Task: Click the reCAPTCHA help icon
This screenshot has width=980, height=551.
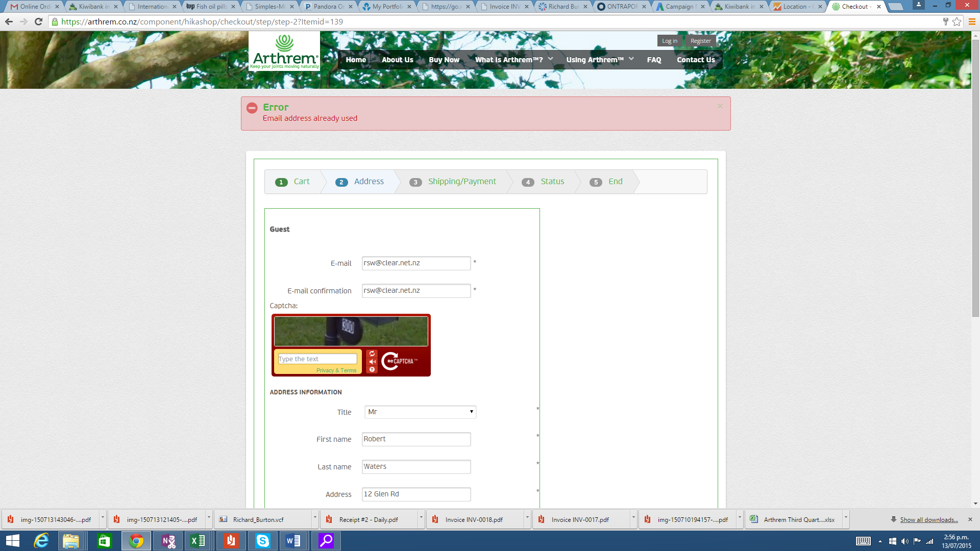Action: tap(372, 369)
